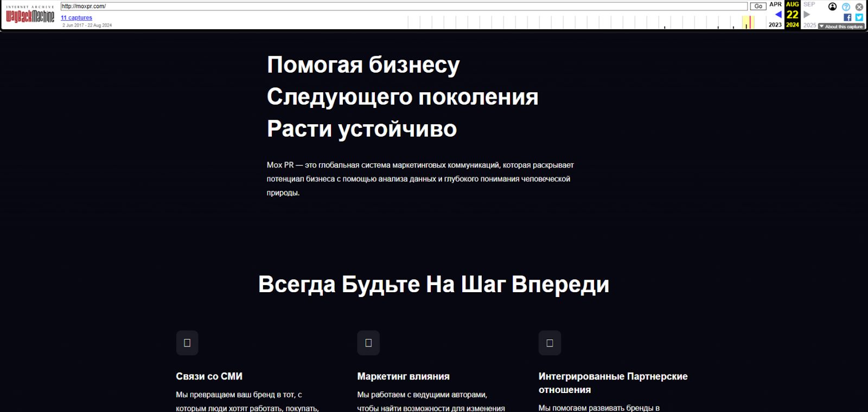Open the user account icon
This screenshot has width=868, height=412.
(833, 7)
